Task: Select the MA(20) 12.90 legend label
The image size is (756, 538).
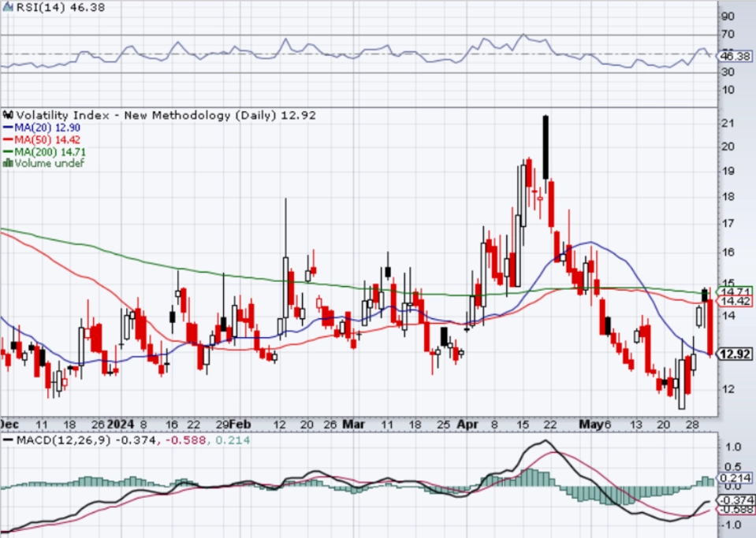Action: tap(47, 128)
